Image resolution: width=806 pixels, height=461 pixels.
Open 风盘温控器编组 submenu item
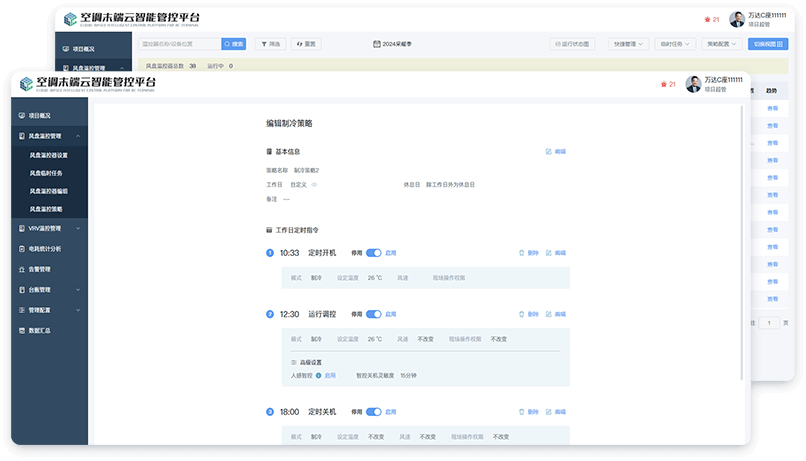[x=49, y=191]
